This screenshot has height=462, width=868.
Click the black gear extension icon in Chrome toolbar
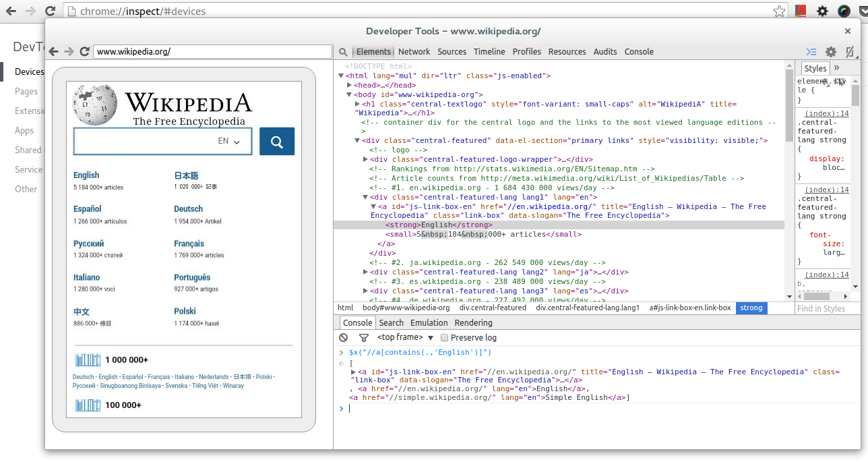point(822,11)
